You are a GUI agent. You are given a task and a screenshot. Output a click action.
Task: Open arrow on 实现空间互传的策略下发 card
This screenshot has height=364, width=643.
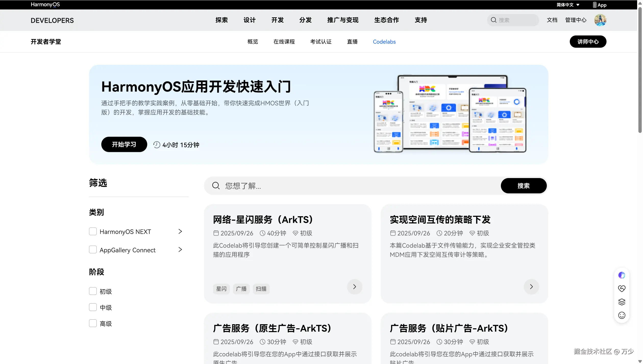tap(531, 287)
